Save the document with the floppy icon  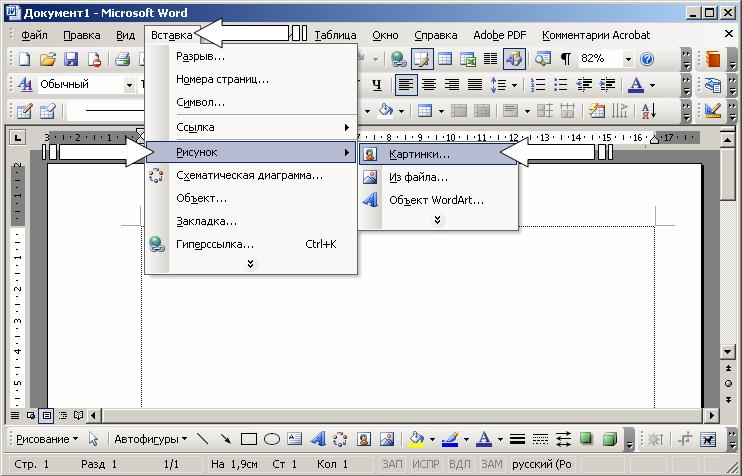[x=71, y=59]
